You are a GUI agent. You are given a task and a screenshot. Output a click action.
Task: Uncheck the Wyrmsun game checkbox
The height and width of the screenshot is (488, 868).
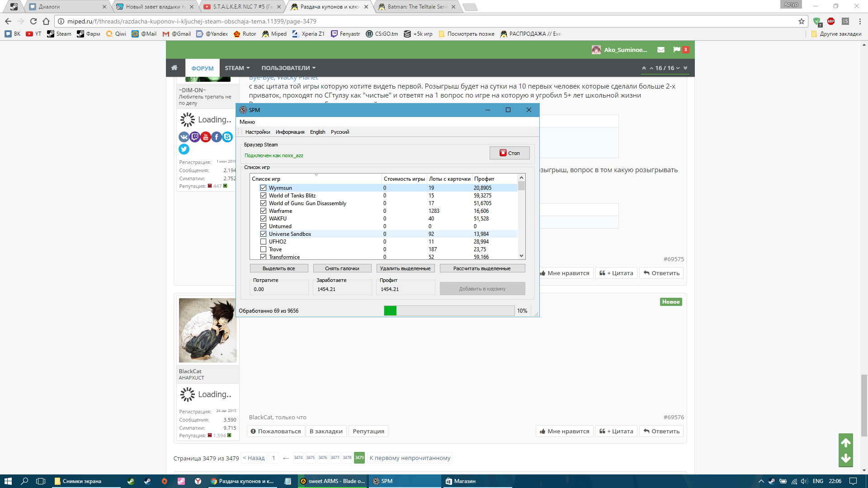click(x=263, y=188)
